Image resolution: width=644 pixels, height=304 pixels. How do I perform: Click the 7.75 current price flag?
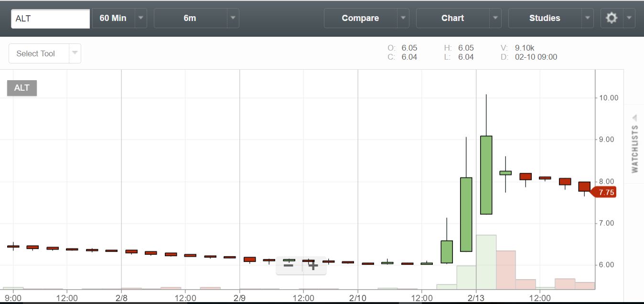click(605, 192)
